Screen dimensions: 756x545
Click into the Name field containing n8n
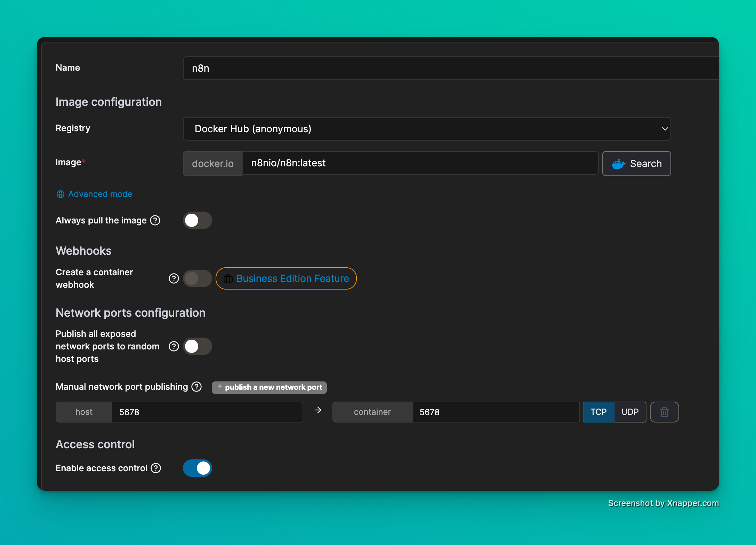(x=451, y=68)
